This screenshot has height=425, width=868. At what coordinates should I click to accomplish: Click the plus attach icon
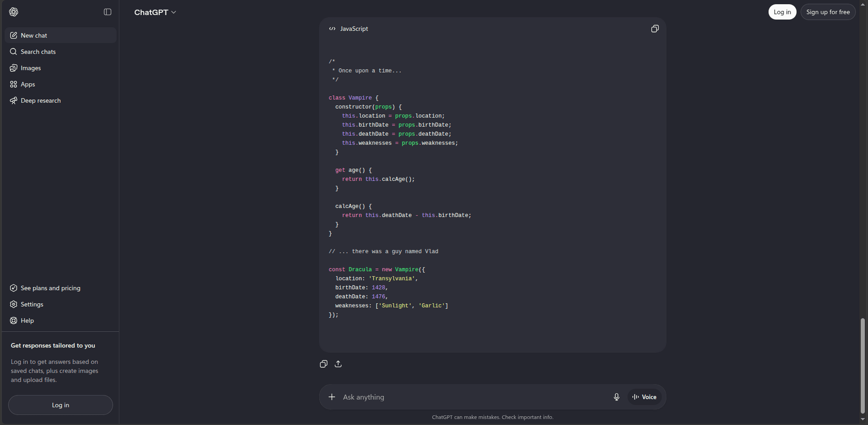point(332,397)
